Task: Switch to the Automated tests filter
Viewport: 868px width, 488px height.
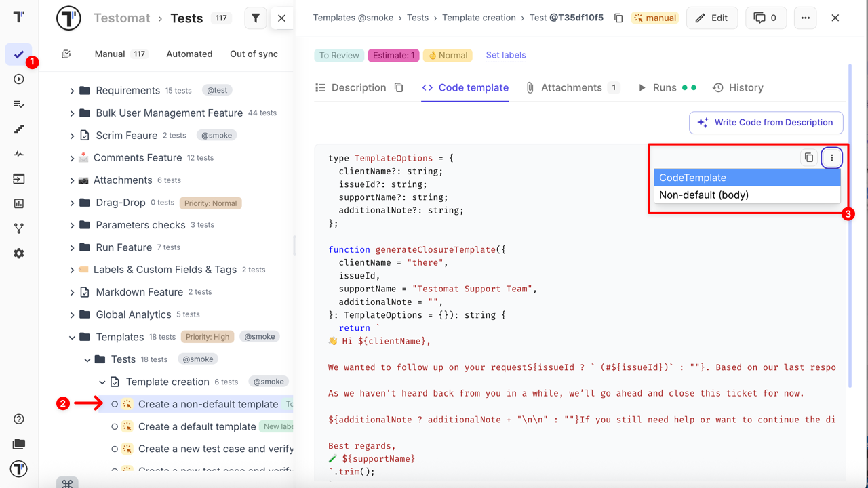Action: click(x=189, y=54)
